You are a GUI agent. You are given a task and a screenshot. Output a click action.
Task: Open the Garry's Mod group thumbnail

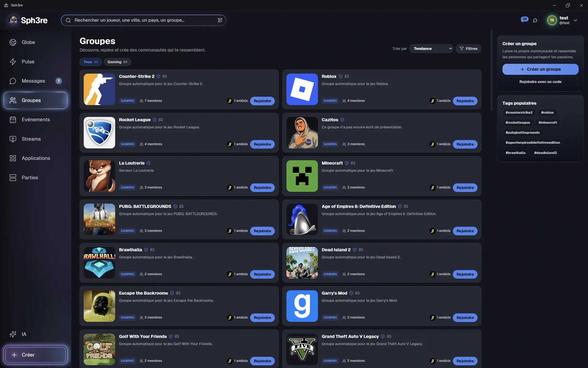[x=302, y=306]
